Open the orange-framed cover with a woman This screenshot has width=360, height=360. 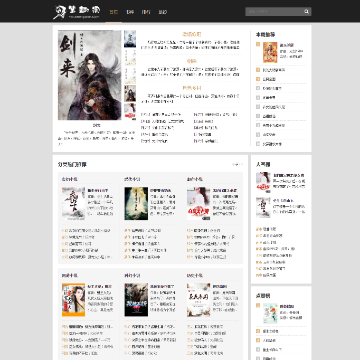coord(74,300)
